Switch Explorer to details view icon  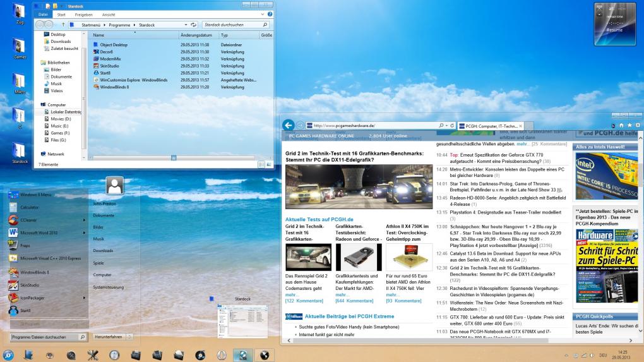[x=261, y=164]
